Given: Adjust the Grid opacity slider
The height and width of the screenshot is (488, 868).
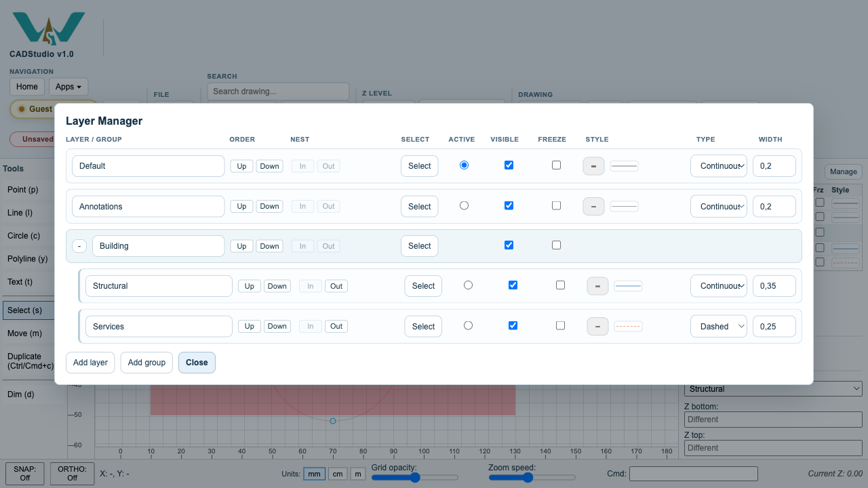Looking at the screenshot, I should tap(415, 477).
